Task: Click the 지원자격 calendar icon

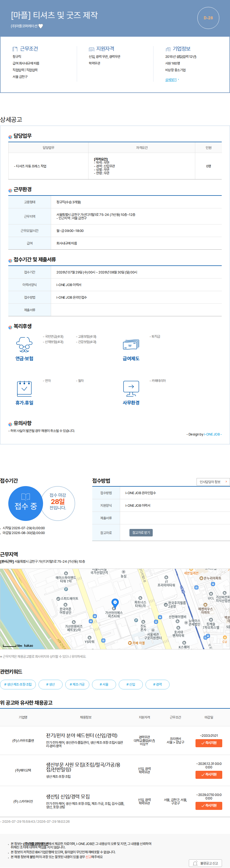Action: click(91, 49)
